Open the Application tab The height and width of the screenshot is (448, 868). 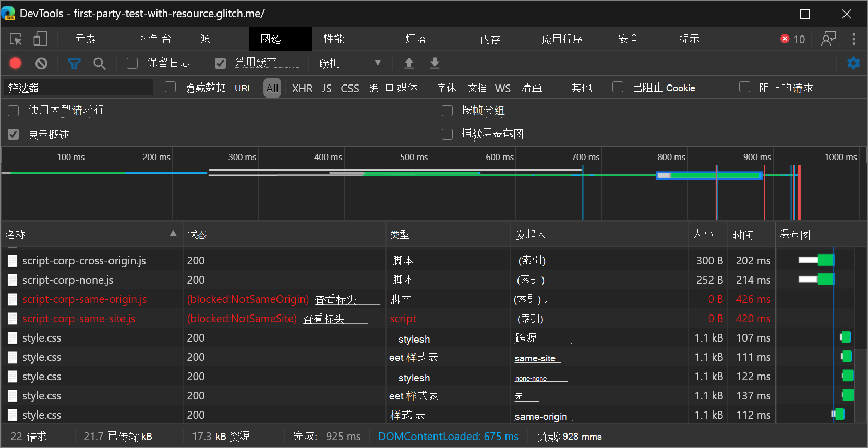(x=562, y=39)
